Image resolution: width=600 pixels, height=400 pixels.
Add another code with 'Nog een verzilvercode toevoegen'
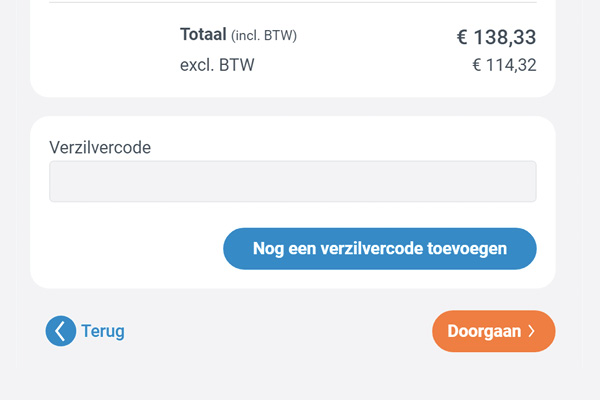380,249
